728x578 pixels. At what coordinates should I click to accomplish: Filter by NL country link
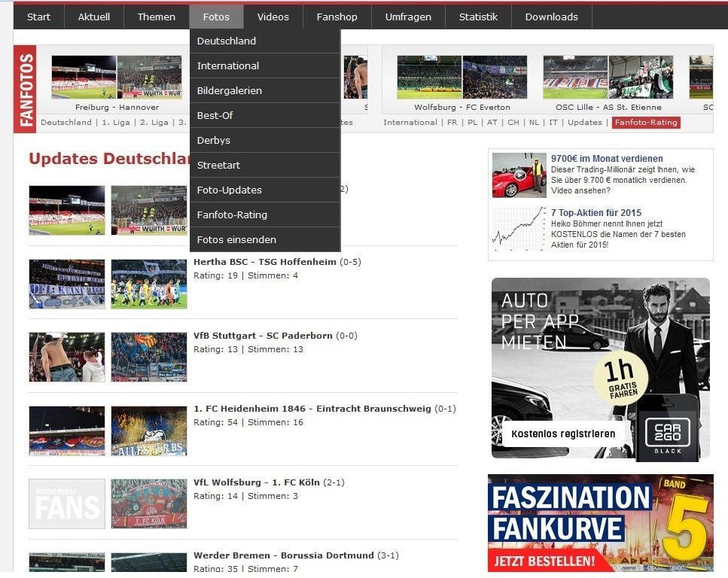click(534, 123)
